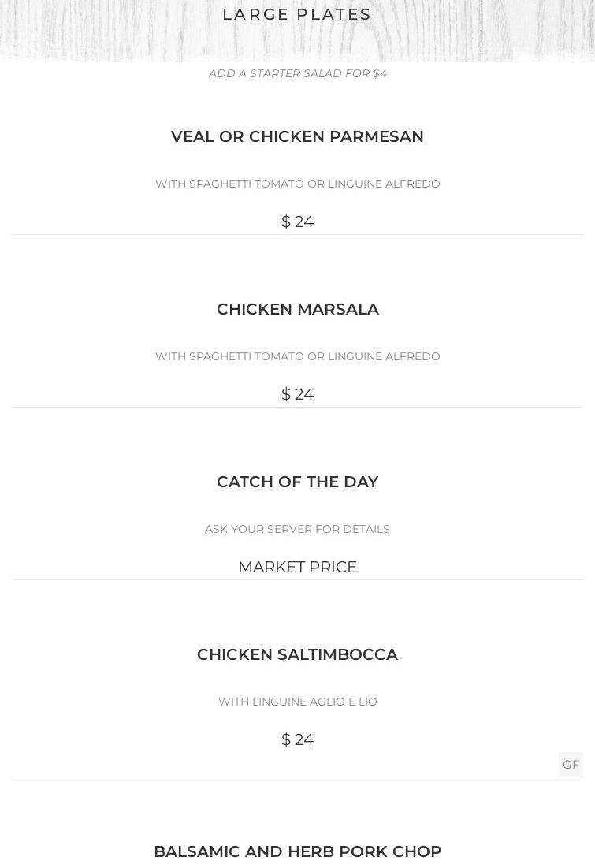Click the $24 price under Veal Parmesan
The height and width of the screenshot is (868, 595).
(x=297, y=222)
